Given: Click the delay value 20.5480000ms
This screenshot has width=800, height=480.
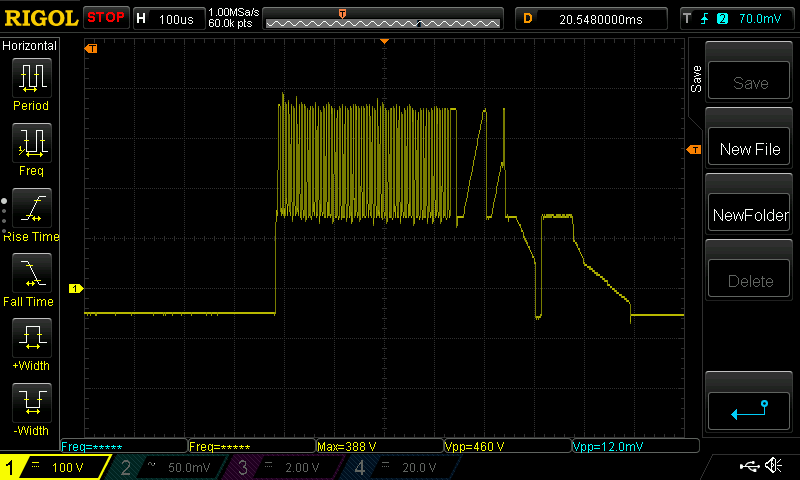Looking at the screenshot, I should (x=601, y=19).
